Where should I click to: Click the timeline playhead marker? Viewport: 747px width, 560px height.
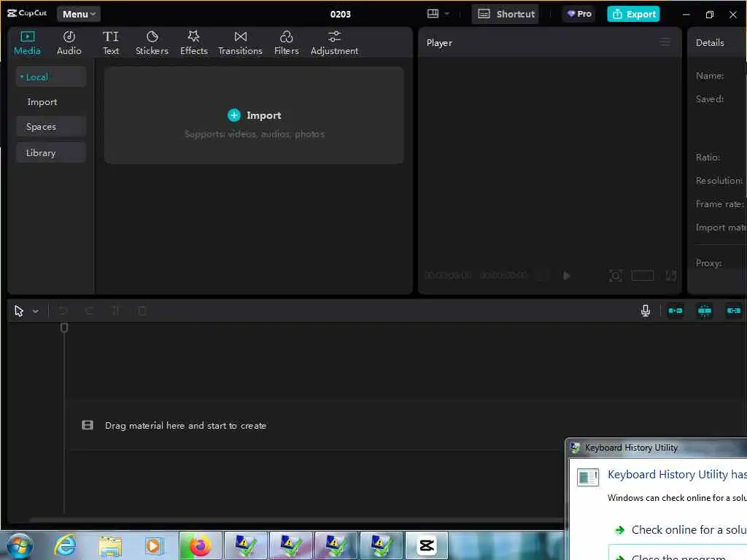[x=64, y=327]
